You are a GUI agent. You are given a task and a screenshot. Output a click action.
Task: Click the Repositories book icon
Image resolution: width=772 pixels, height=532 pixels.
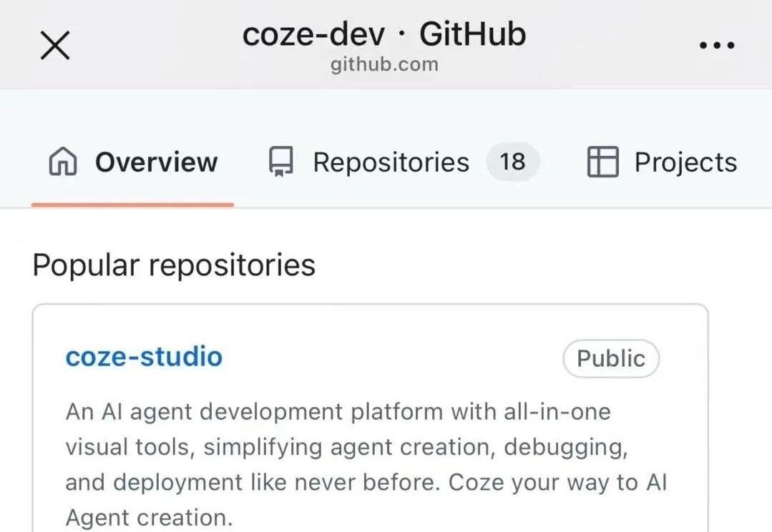[x=280, y=162]
